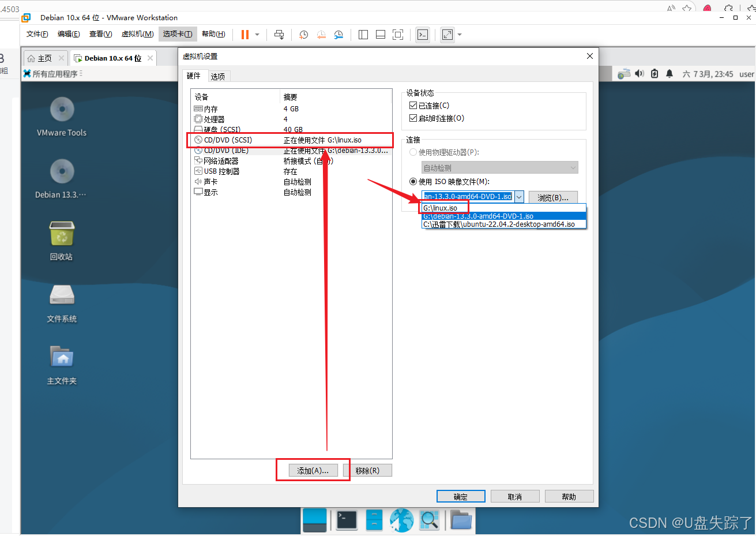Launch the terminal from the guest dock
Viewport: 756px width, 536px height.
point(347,520)
